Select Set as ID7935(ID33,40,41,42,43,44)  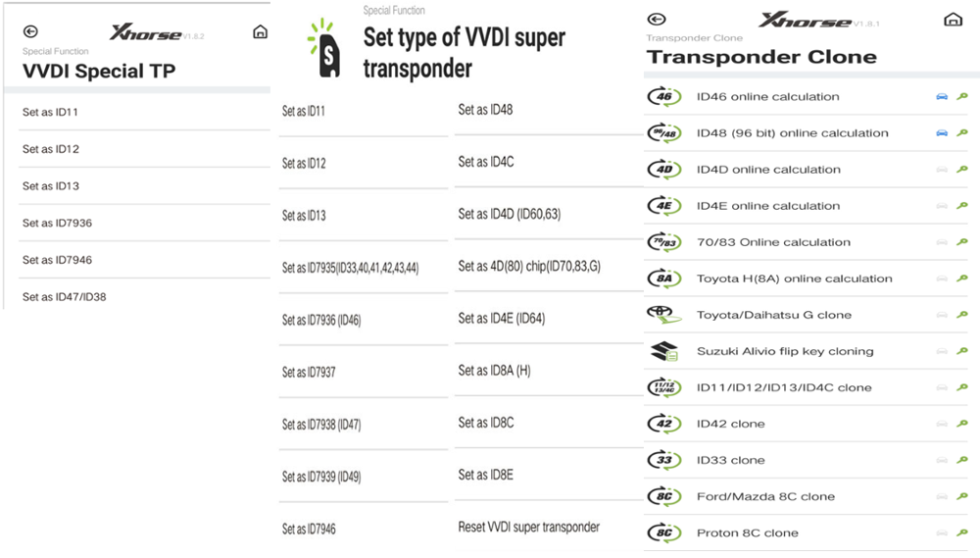350,268
